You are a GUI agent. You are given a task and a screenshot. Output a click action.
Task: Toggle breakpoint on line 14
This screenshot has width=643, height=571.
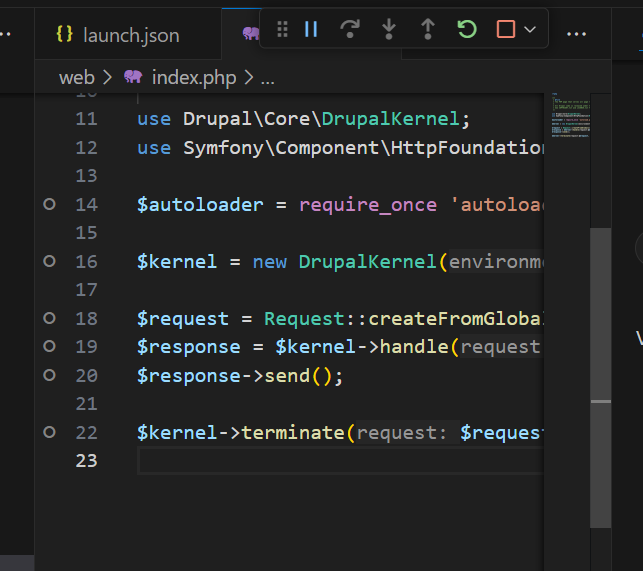49,204
